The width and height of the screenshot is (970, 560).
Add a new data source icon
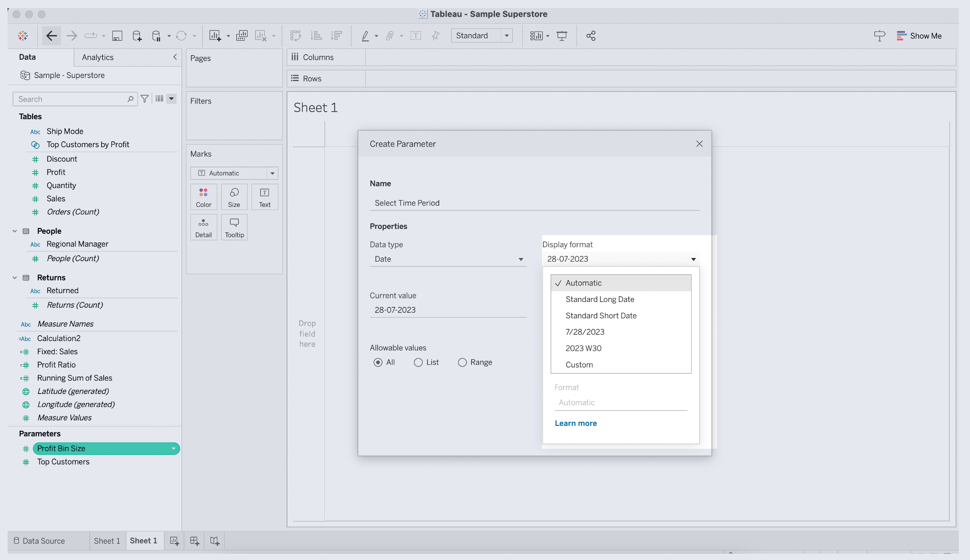pyautogui.click(x=137, y=36)
